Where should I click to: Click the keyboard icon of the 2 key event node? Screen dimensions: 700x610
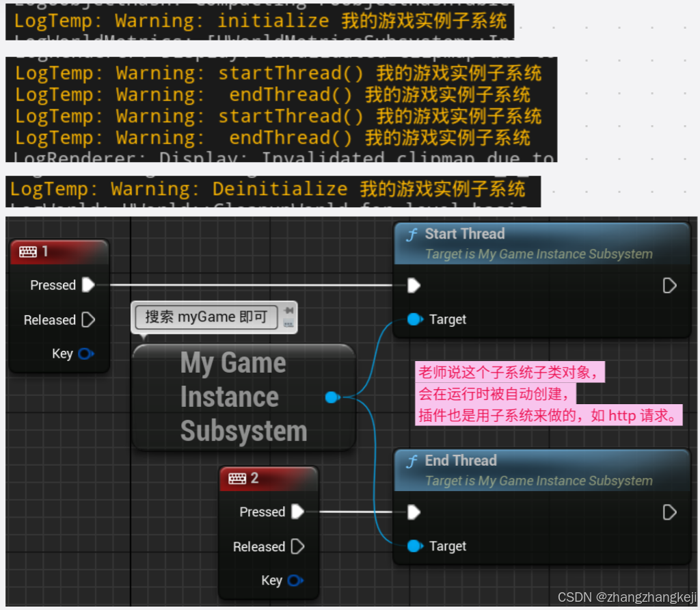237,479
